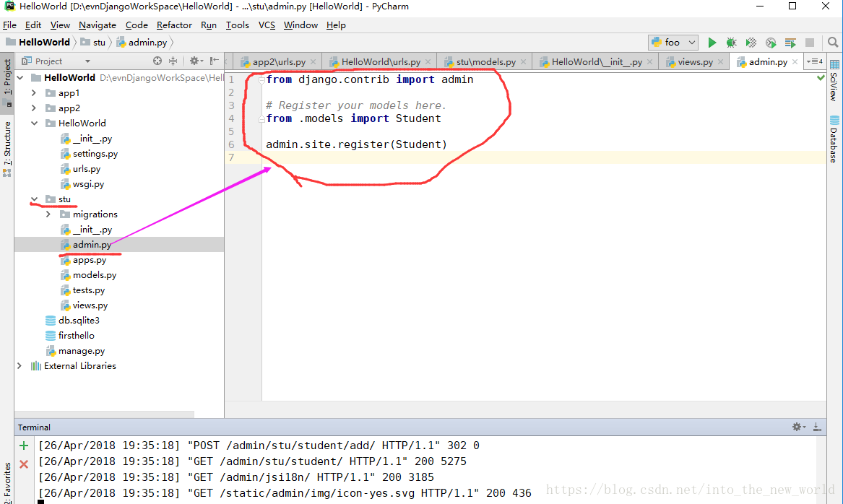Click scroll from source target icon

(x=157, y=61)
